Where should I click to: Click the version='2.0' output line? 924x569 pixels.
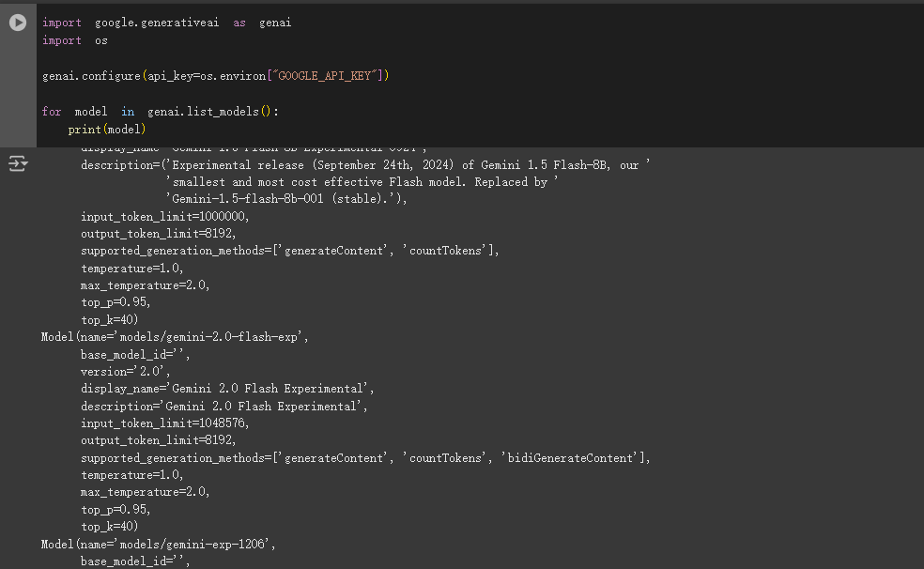[x=125, y=371]
